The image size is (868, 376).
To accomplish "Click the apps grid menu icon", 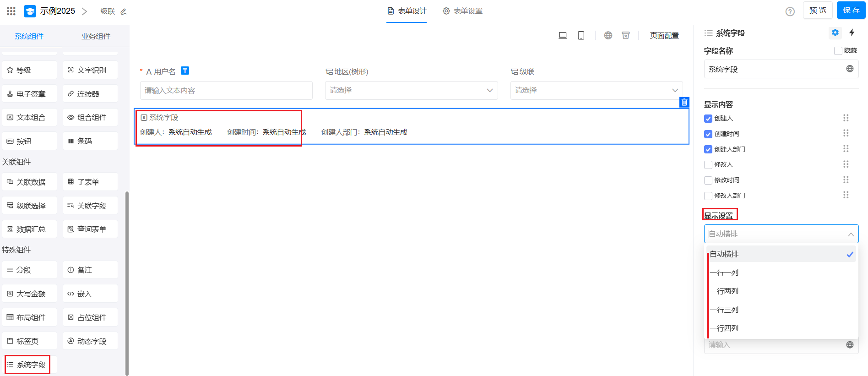I will tap(11, 11).
